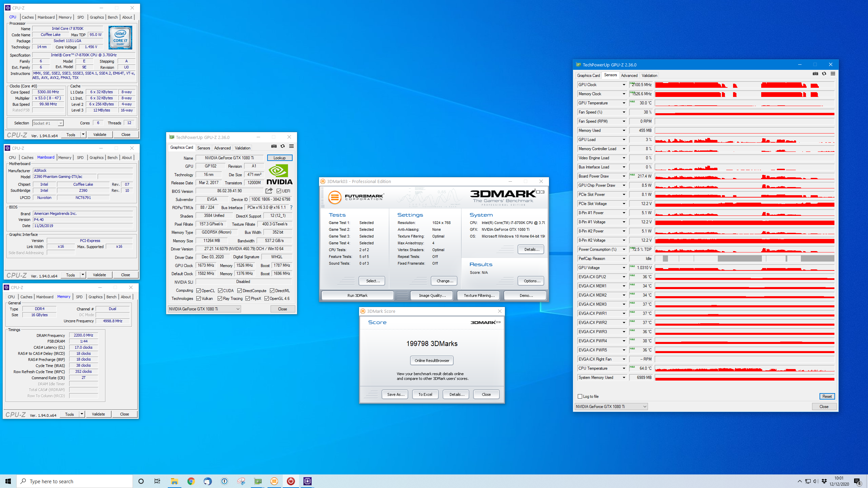This screenshot has width=868, height=488.
Task: Click the Dropbox tray icon
Action: pyautogui.click(x=824, y=481)
